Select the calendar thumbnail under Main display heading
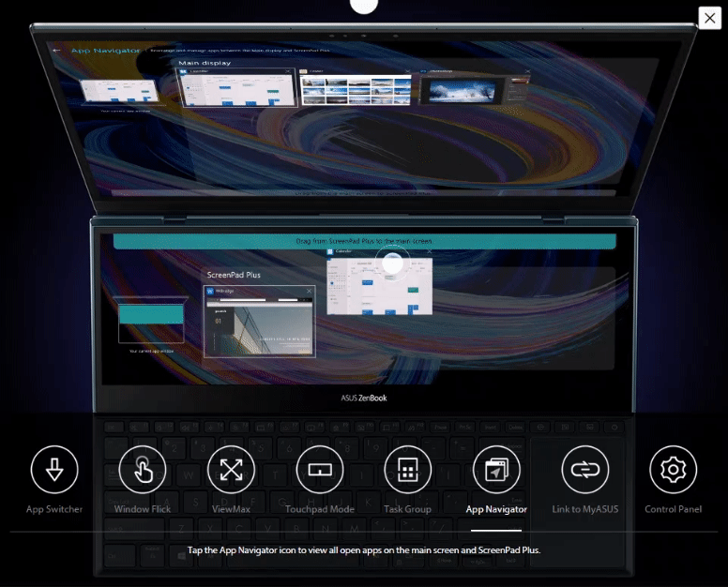The width and height of the screenshot is (728, 587). coord(236,88)
